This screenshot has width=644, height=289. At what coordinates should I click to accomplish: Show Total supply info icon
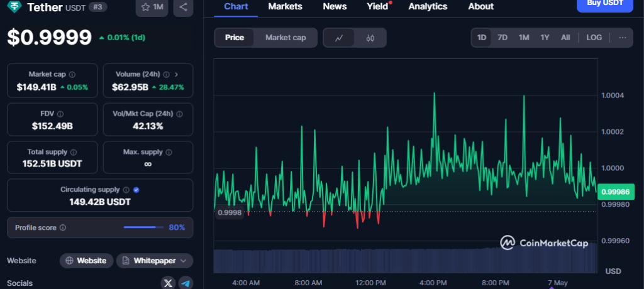pos(74,152)
